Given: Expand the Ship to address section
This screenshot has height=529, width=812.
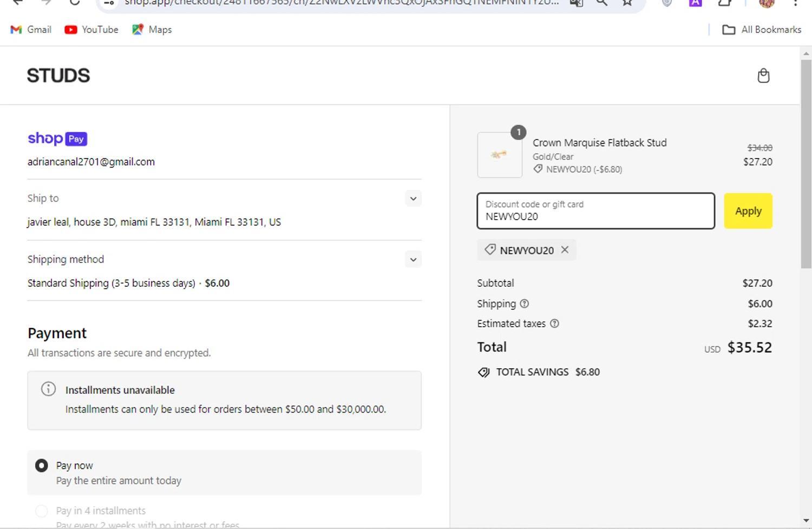Looking at the screenshot, I should coord(413,199).
